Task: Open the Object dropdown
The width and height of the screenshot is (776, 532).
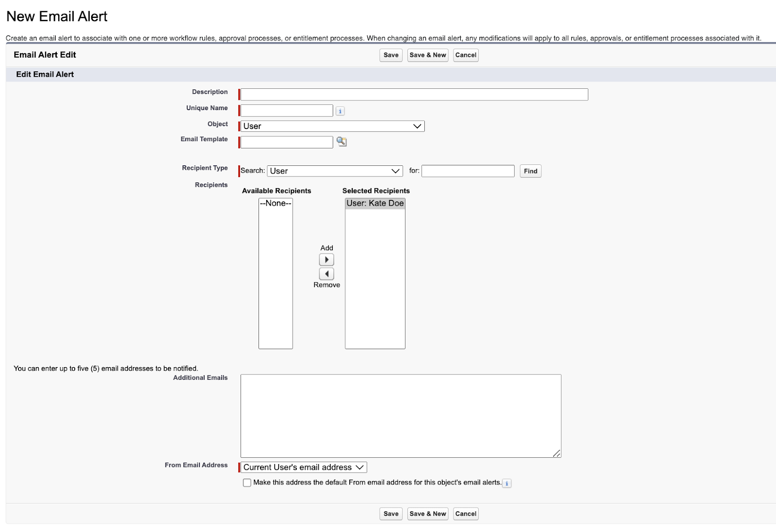Action: (333, 126)
